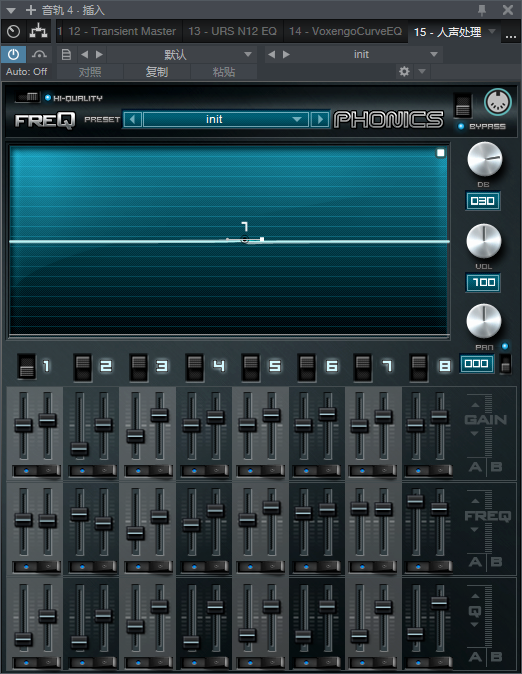Screen dimensions: 522x674
Task: Click the 粘贴 paste button
Action: [224, 72]
